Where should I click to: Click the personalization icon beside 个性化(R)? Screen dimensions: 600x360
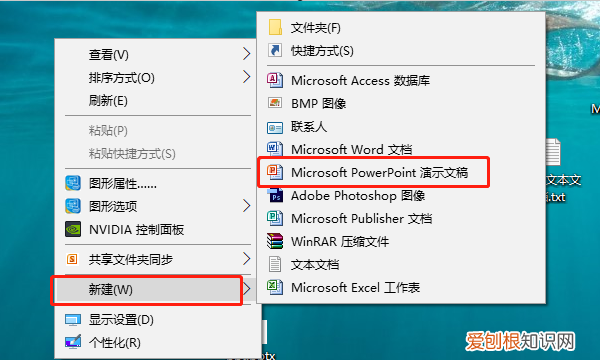[73, 342]
